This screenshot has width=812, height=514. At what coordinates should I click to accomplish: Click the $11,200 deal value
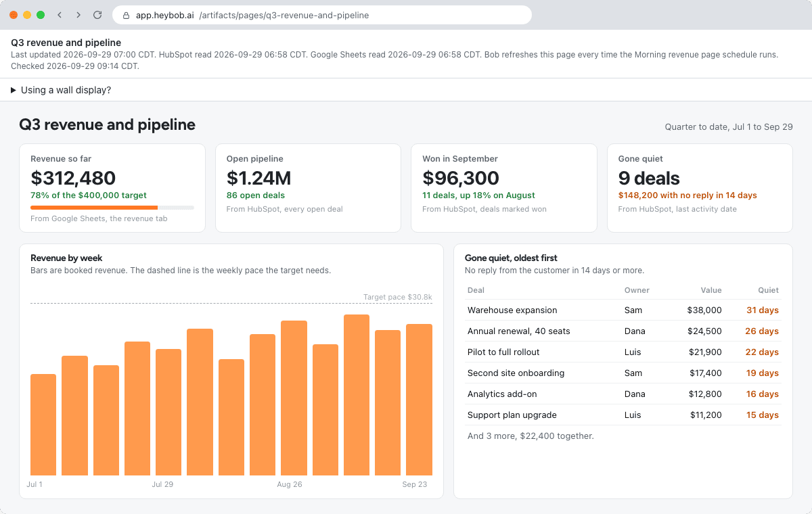(x=706, y=415)
